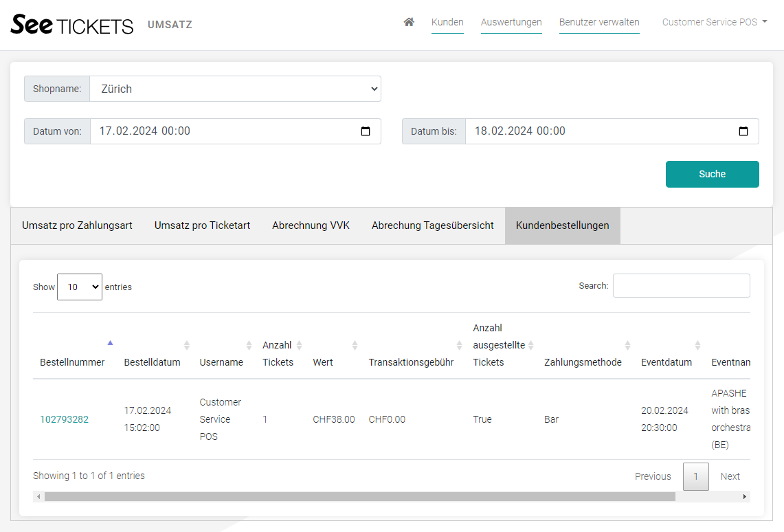This screenshot has width=784, height=532.
Task: Open Customer Service POS user menu
Action: [x=714, y=22]
